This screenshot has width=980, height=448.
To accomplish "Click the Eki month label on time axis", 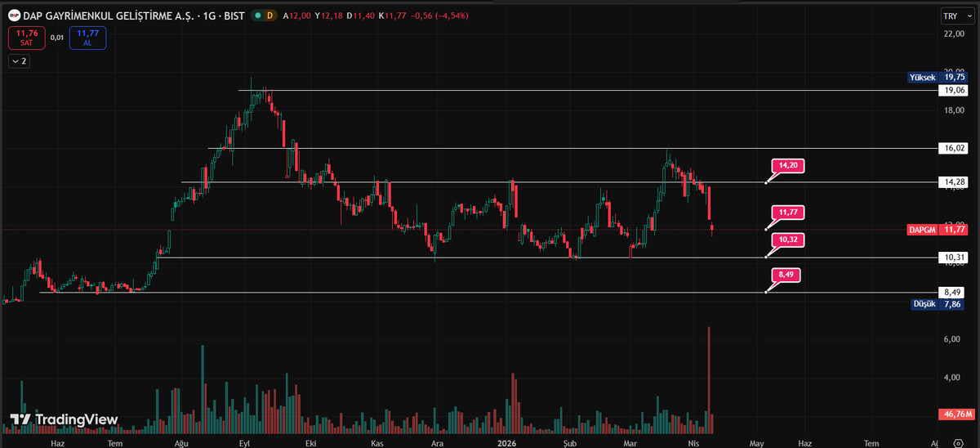I will 310,442.
